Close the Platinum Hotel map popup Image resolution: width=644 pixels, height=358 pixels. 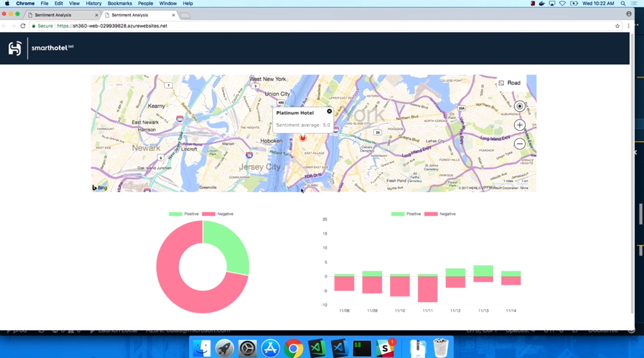[x=330, y=111]
